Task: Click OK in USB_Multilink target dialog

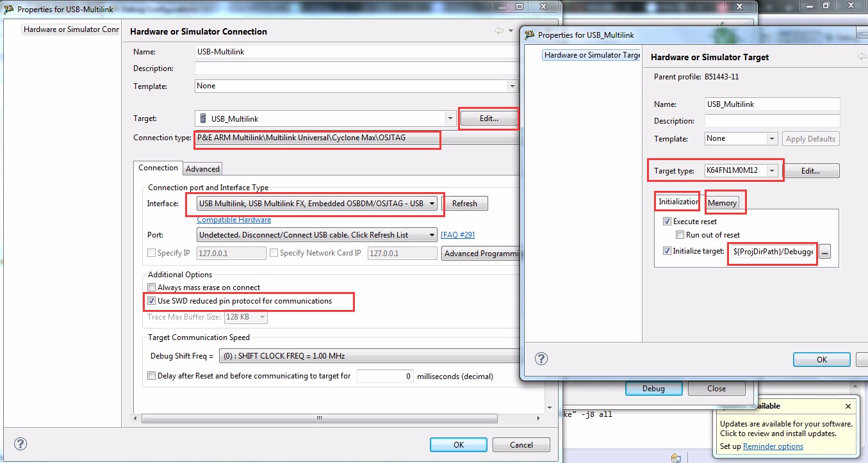Action: coord(822,360)
